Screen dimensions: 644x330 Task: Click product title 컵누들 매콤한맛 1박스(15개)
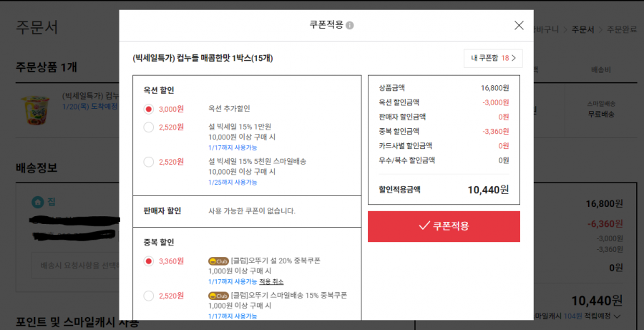pos(203,59)
